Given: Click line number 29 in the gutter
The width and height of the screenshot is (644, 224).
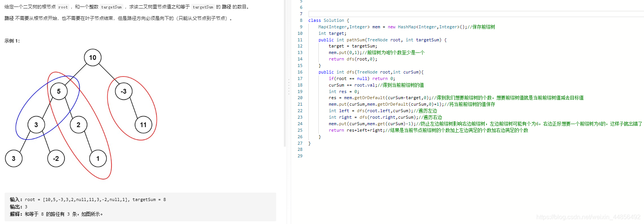Looking at the screenshot, I should (300, 156).
